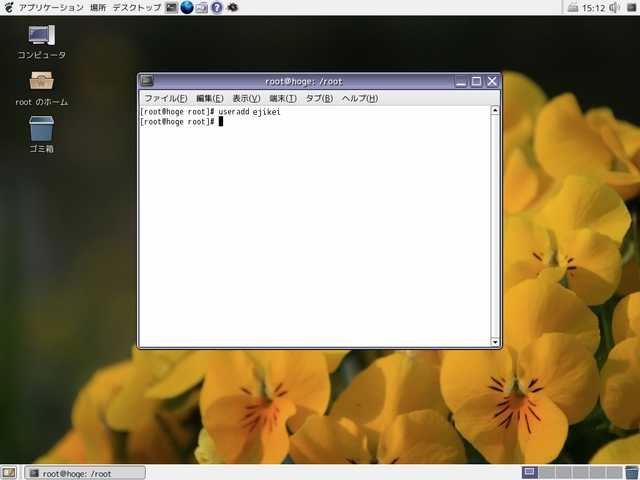The image size is (640, 480).
Task: Click the terminal cursor at second prompt
Action: tap(221, 122)
